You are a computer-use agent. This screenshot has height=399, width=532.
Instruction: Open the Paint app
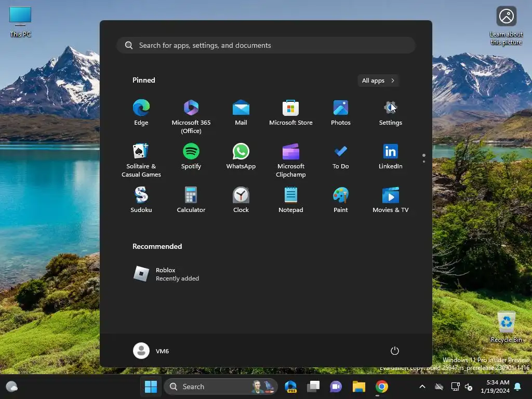click(x=341, y=201)
